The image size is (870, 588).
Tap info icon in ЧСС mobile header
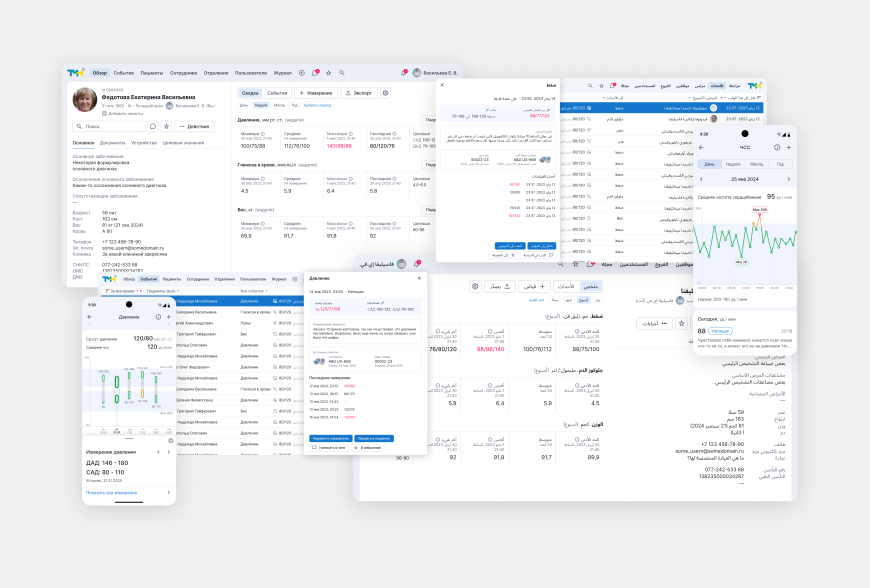(x=777, y=147)
